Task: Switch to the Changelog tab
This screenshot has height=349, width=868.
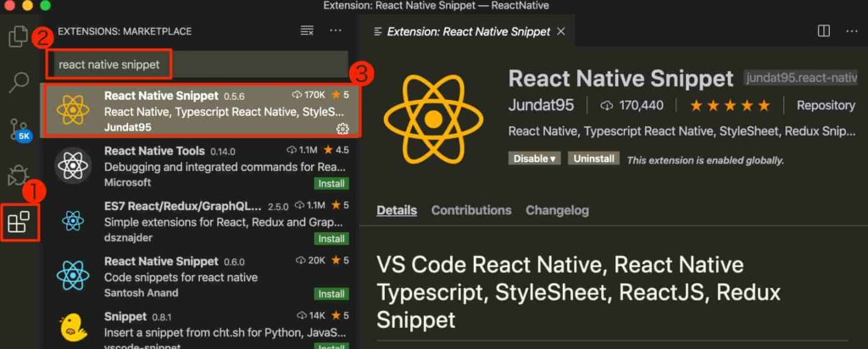Action: click(557, 210)
